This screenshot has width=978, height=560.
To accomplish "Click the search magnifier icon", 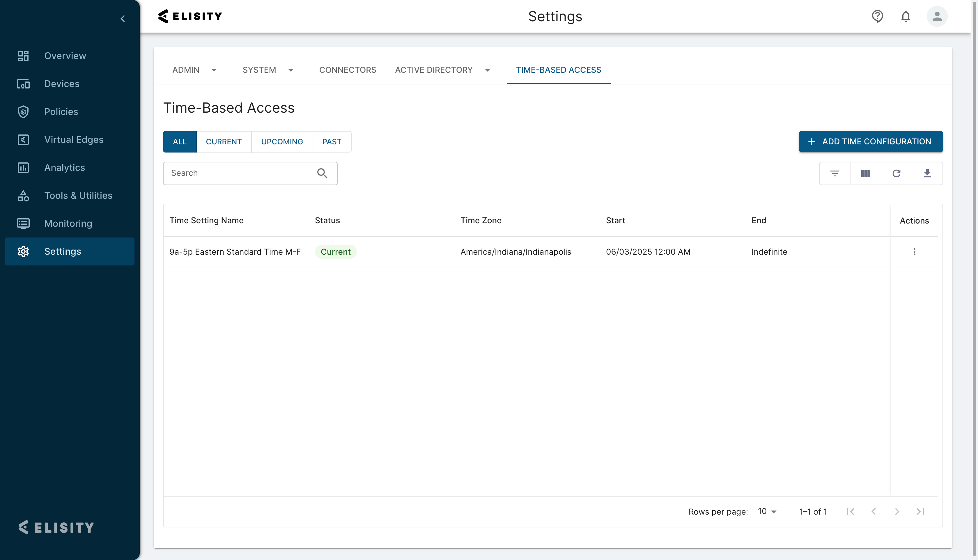I will pyautogui.click(x=322, y=173).
